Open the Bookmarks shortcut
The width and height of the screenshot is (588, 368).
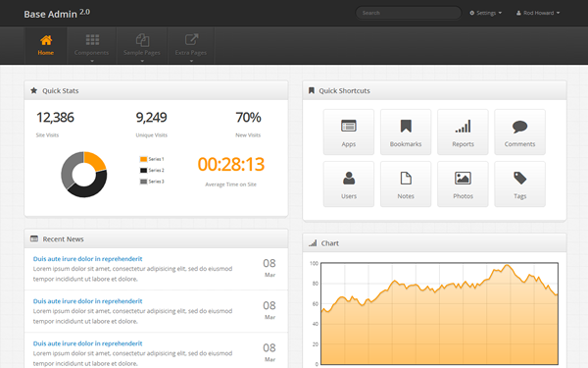[x=406, y=131]
